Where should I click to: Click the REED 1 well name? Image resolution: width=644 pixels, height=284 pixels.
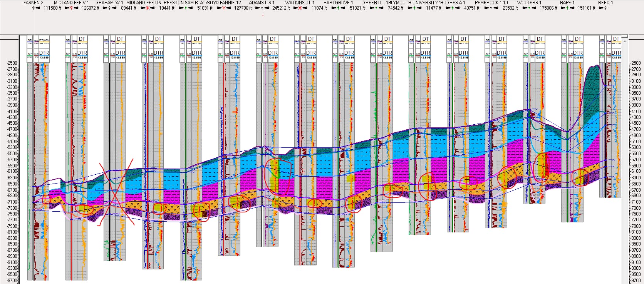605,3
